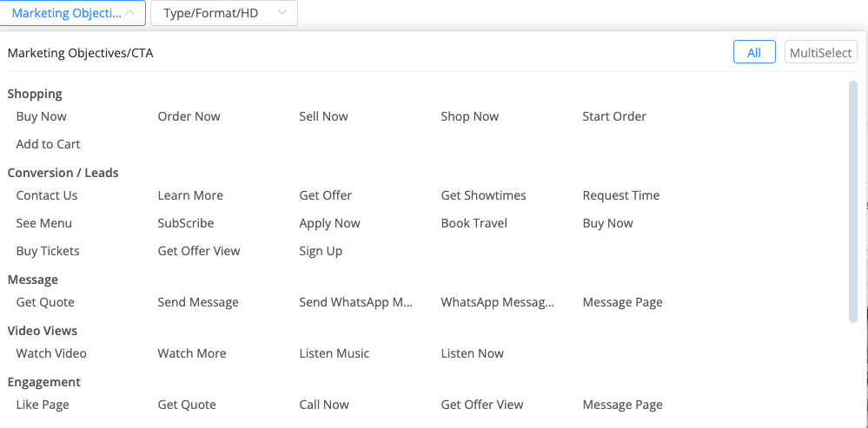The height and width of the screenshot is (428, 868).
Task: Select the Listen Music option
Action: pyautogui.click(x=334, y=353)
